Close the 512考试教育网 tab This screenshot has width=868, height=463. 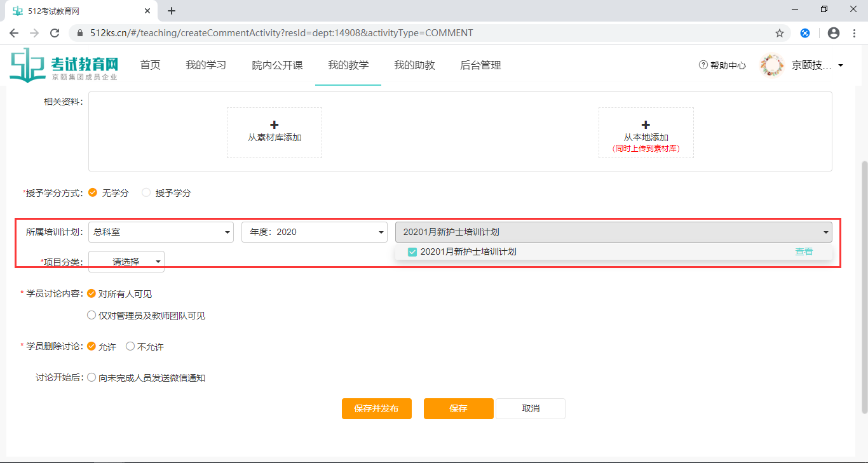[147, 11]
